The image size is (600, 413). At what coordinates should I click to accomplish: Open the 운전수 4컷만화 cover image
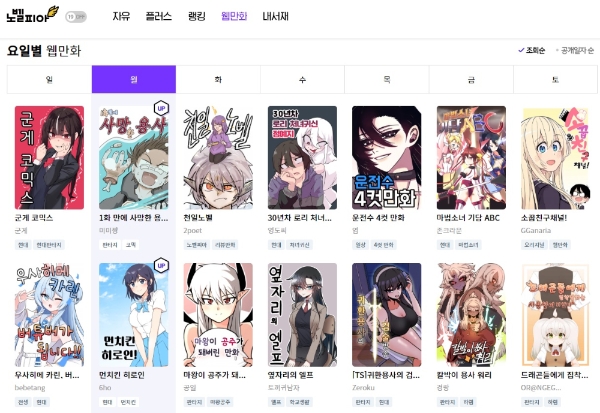pos(387,158)
